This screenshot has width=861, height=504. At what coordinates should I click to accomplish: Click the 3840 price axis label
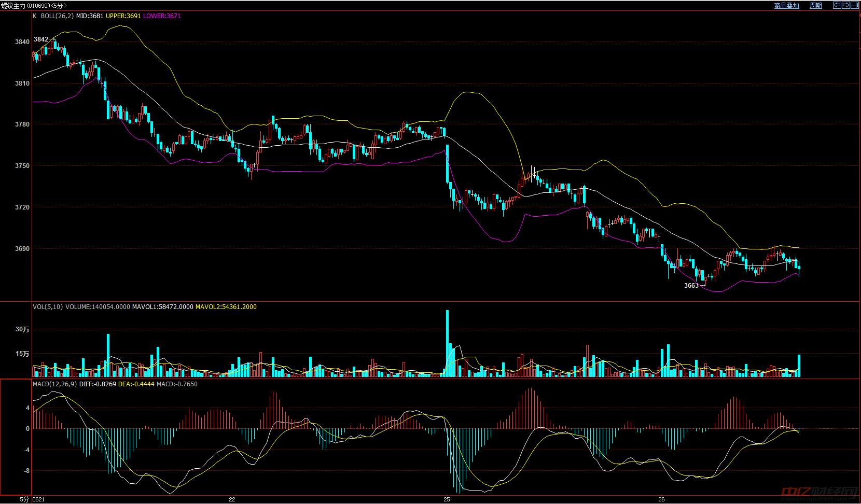[x=22, y=42]
